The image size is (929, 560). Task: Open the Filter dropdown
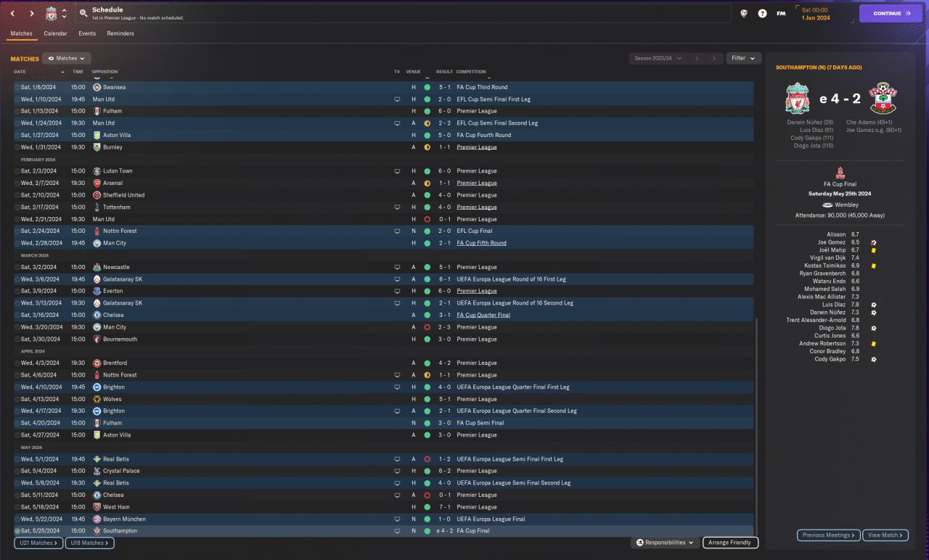743,58
